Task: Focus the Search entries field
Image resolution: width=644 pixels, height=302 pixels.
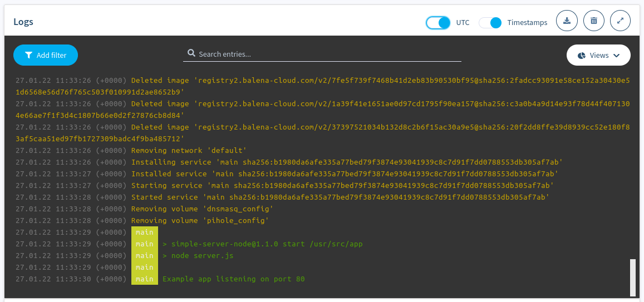Action: [x=328, y=54]
